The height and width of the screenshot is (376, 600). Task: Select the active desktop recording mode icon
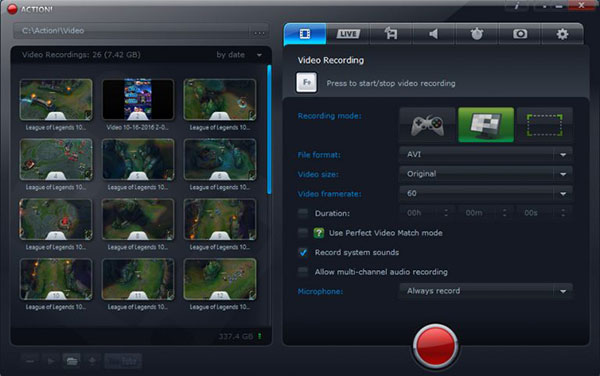pyautogui.click(x=486, y=125)
